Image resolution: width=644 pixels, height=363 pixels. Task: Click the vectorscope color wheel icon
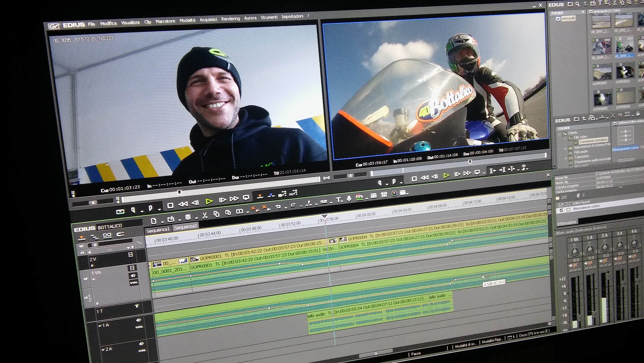pyautogui.click(x=394, y=194)
